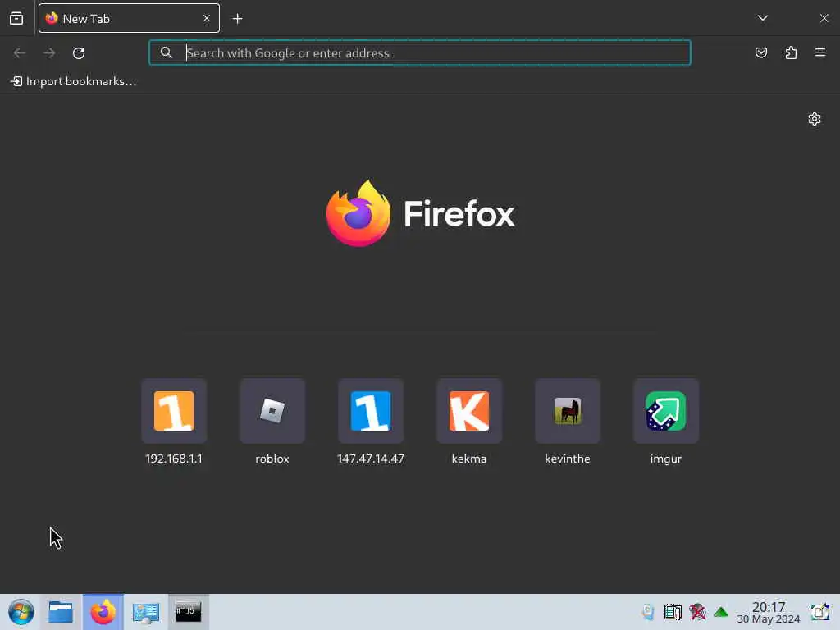The image size is (840, 630).
Task: Close the New Tab tab
Action: click(x=207, y=18)
